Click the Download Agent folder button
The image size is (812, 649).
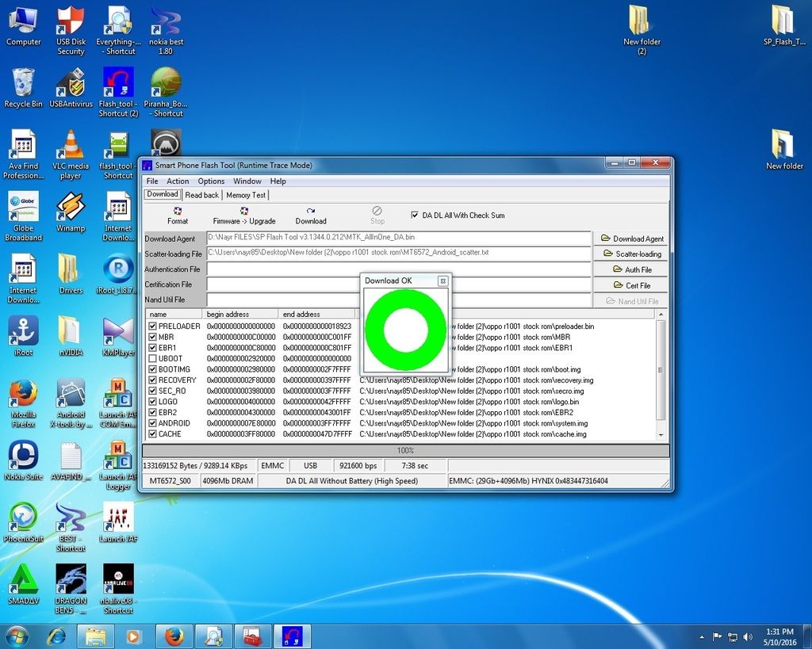[631, 239]
